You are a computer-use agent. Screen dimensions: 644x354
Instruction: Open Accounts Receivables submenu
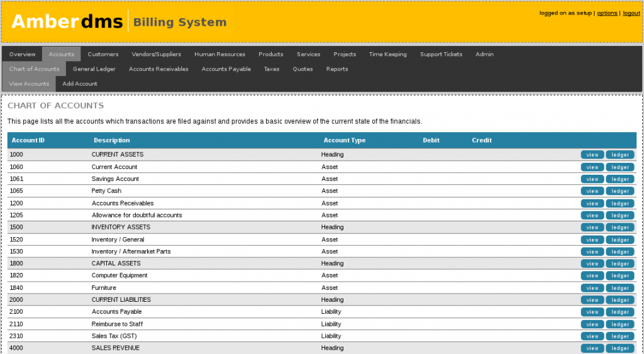(158, 69)
